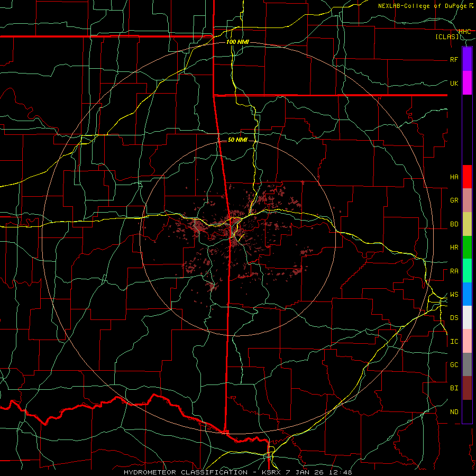Click the GC gray legend swatch
Viewport: 476px width, 476px height.
pos(467,364)
